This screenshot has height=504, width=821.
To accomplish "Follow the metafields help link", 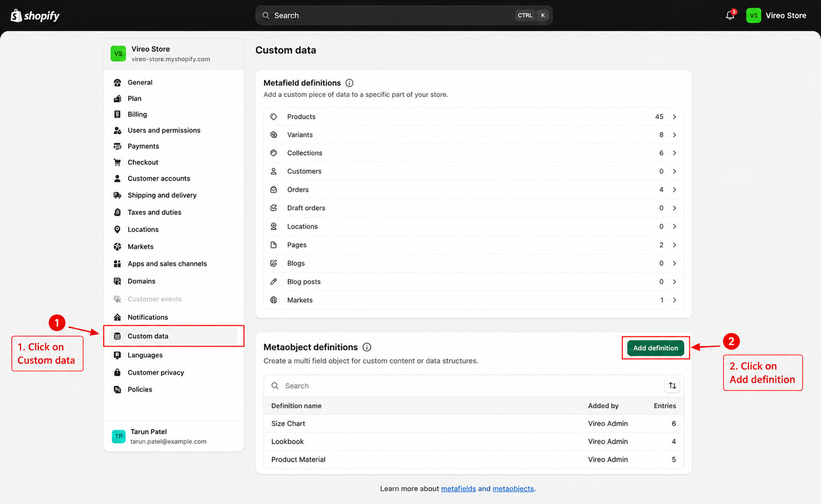I will 458,489.
